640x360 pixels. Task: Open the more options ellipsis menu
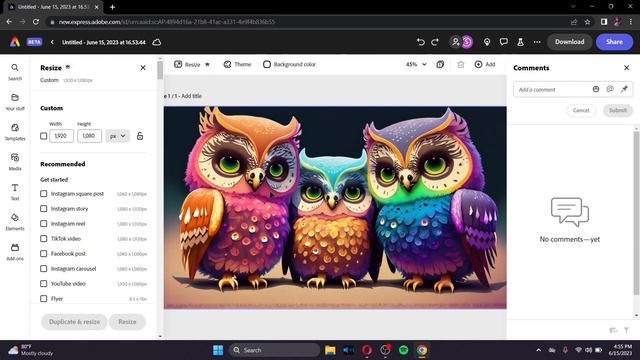tap(537, 42)
